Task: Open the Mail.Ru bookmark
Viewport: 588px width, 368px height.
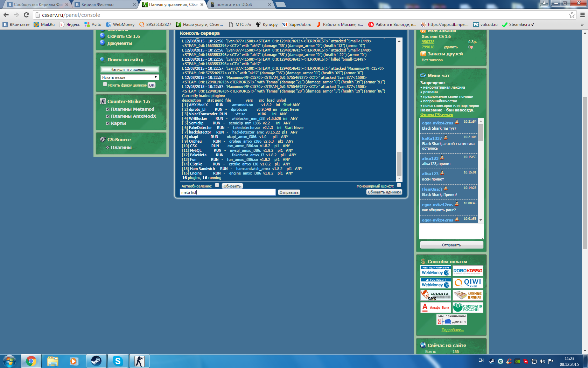Action: [44, 25]
